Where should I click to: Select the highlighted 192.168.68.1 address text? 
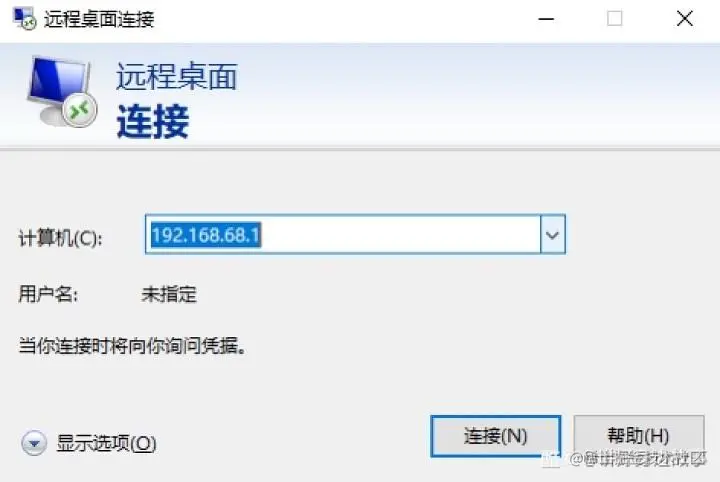click(x=206, y=235)
